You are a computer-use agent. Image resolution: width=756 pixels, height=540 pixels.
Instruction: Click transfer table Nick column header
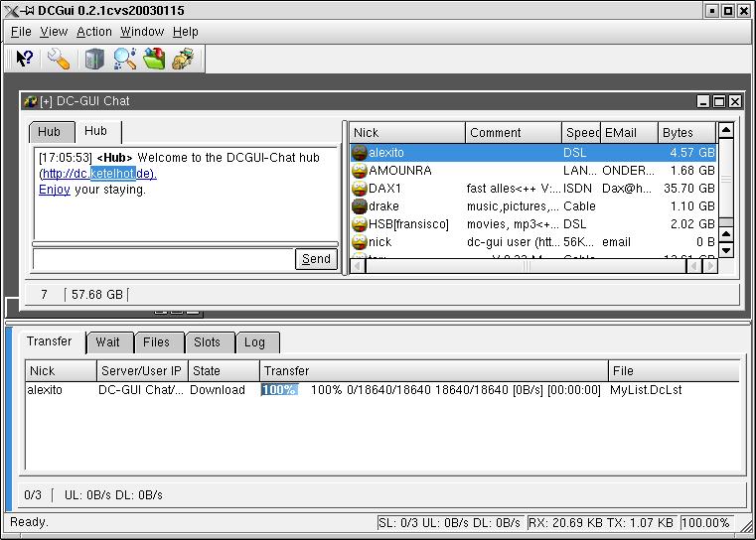click(61, 371)
